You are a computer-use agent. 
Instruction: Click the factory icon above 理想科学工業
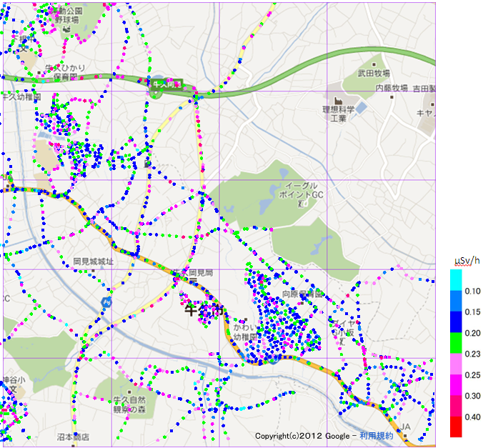point(338,101)
